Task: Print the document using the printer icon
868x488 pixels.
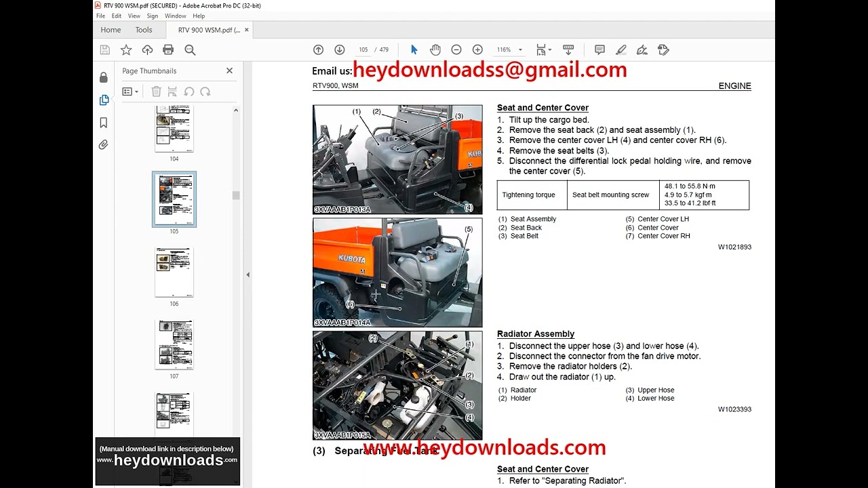Action: tap(168, 49)
